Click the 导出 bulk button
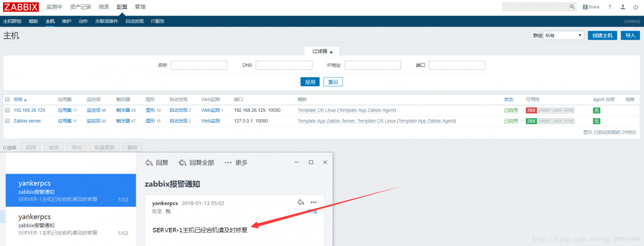Screen dimensions: 644x246 (76, 147)
